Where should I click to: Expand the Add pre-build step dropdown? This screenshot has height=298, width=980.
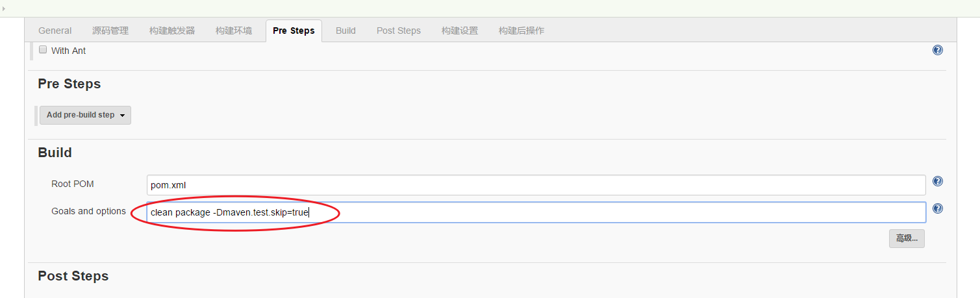pos(85,115)
